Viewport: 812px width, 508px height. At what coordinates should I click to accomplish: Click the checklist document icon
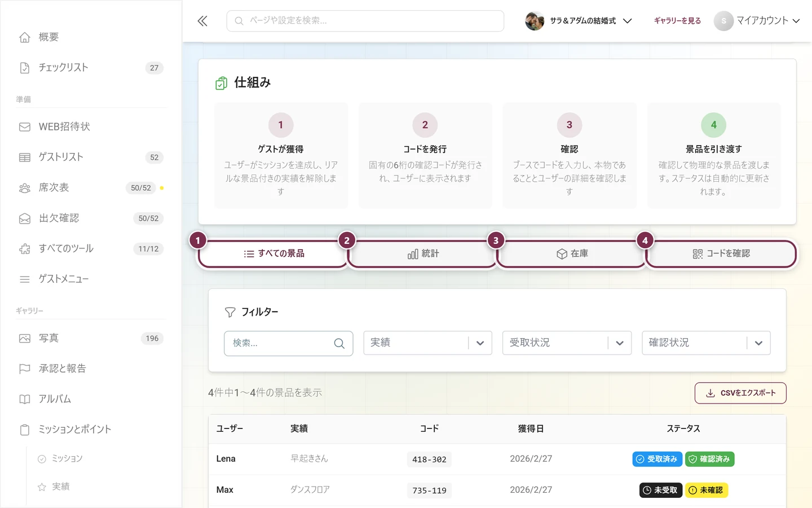coord(25,68)
